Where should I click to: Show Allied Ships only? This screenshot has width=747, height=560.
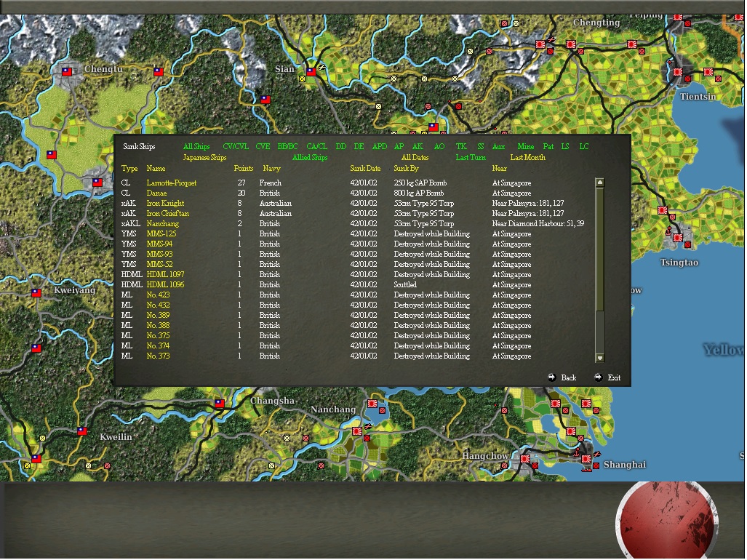[x=310, y=158]
